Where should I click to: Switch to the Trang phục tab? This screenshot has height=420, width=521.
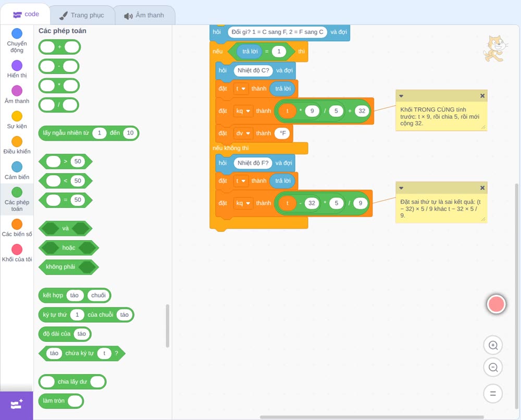pos(82,15)
